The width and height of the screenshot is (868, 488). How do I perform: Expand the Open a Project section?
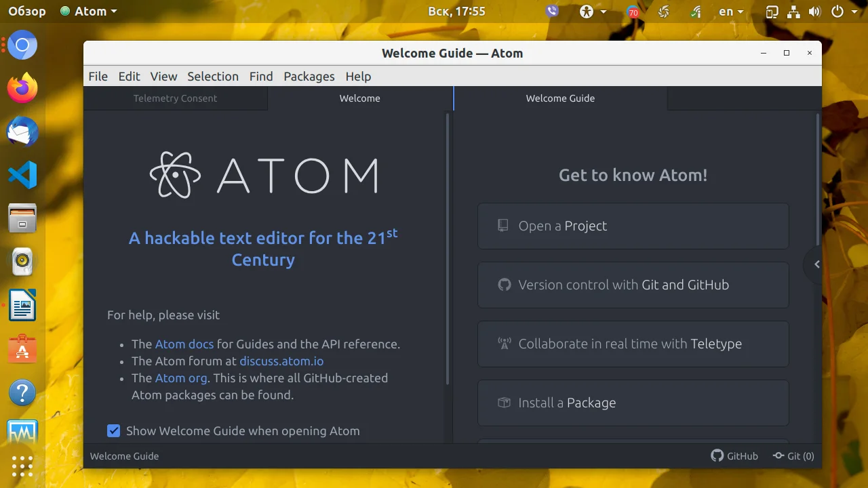[633, 226]
